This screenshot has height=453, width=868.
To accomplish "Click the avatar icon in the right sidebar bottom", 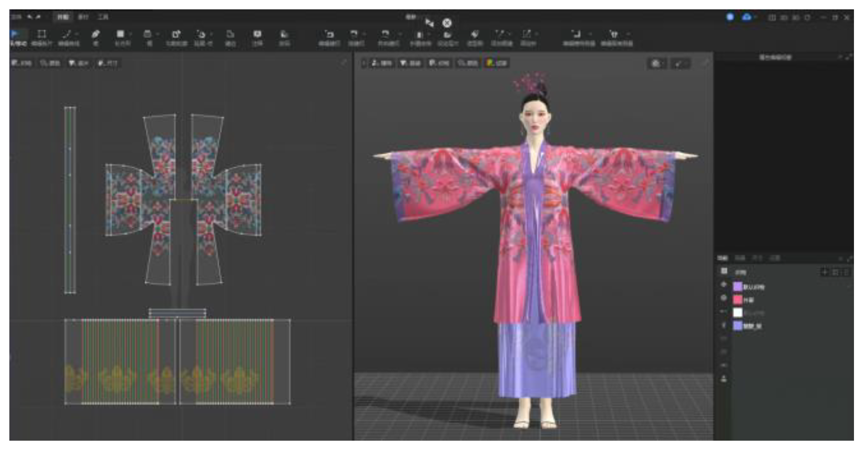I will pyautogui.click(x=723, y=379).
